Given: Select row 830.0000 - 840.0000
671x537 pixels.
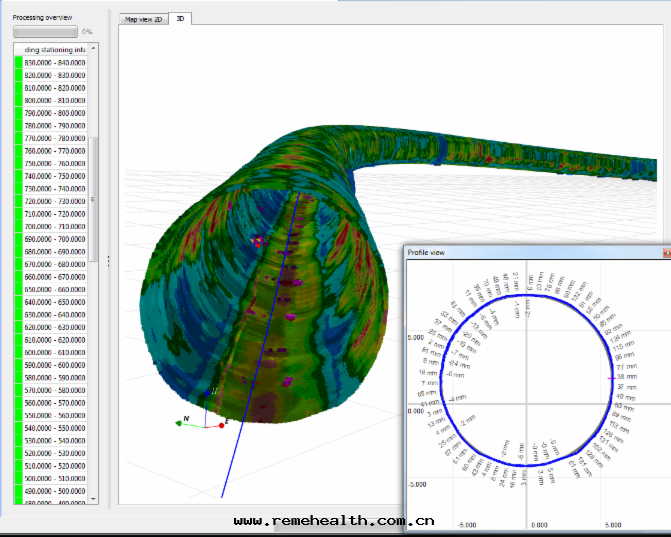Looking at the screenshot, I should point(54,63).
